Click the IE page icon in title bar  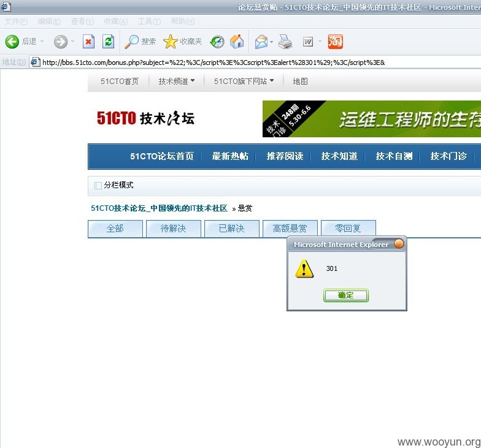(6, 6)
